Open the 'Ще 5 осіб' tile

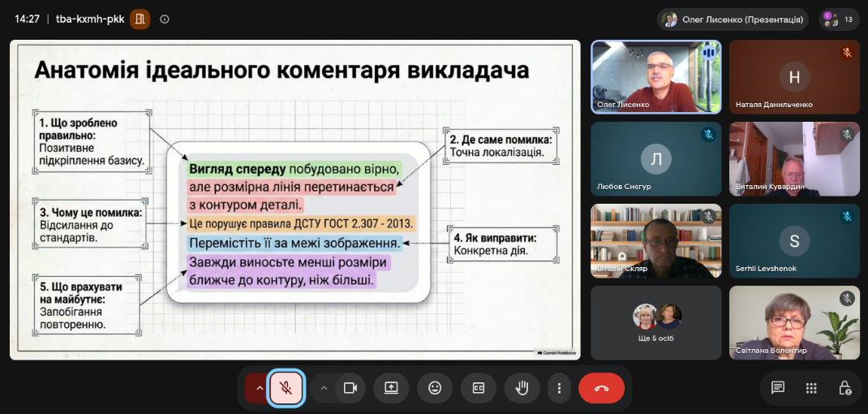tap(656, 323)
